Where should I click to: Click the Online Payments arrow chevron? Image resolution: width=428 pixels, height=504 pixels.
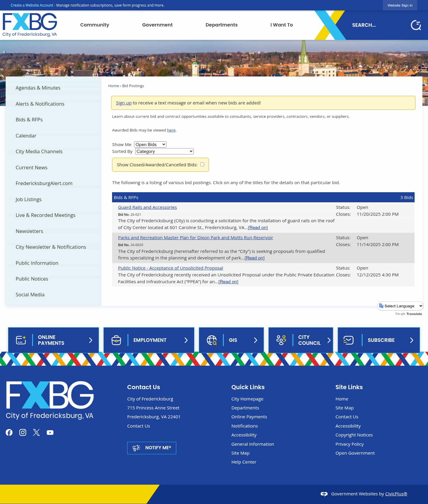coord(91,340)
